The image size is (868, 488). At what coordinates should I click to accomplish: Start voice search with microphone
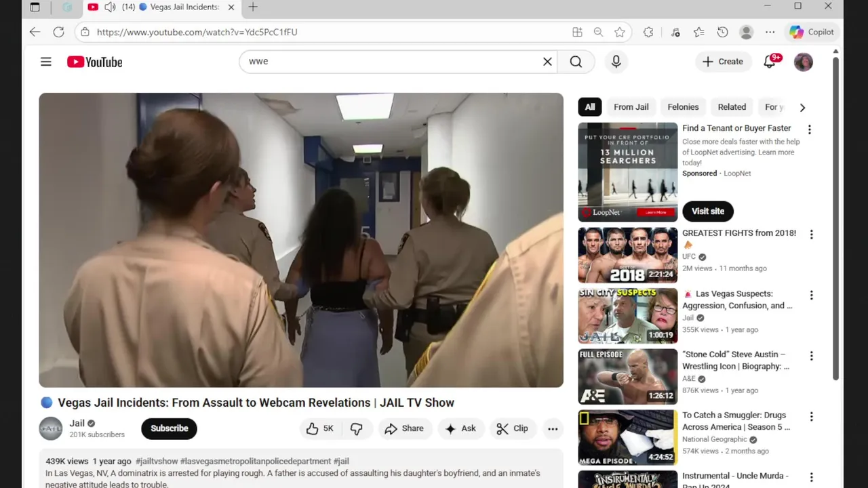click(x=616, y=62)
